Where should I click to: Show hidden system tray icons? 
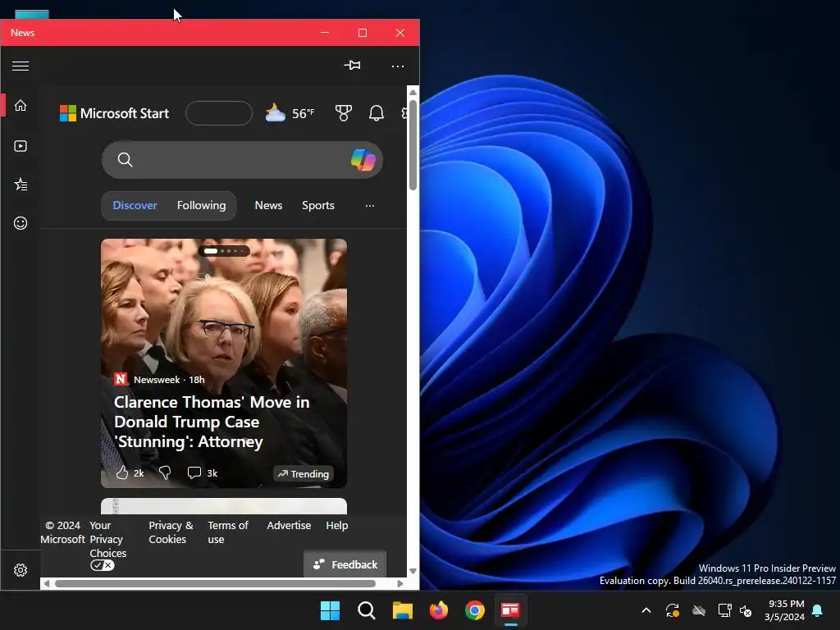pyautogui.click(x=646, y=610)
